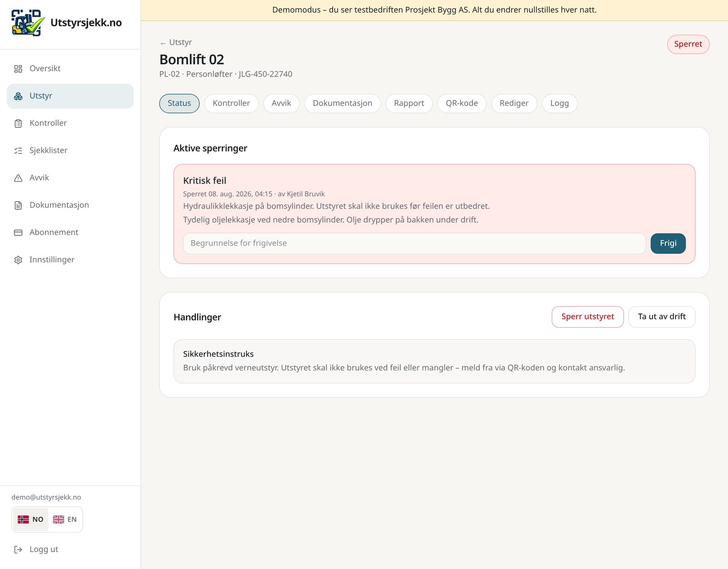This screenshot has width=728, height=569.
Task: Click the PL-02 · Personløfter subtitle
Action: [226, 74]
